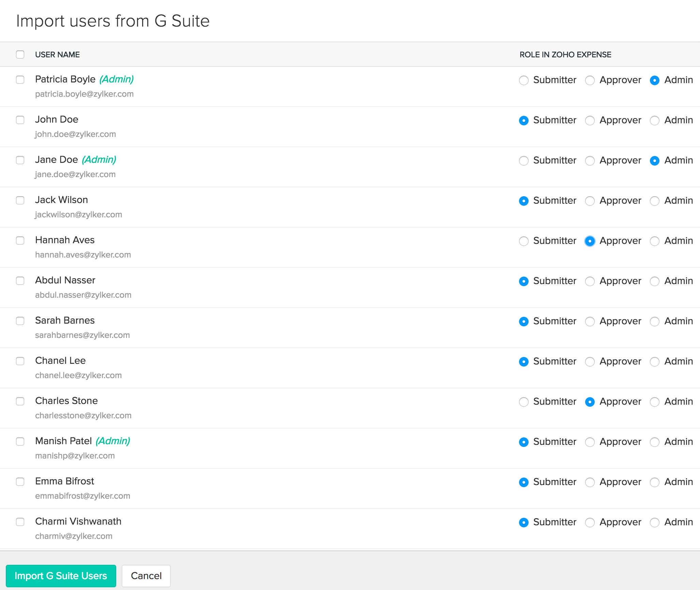Image resolution: width=700 pixels, height=590 pixels.
Task: Click the ROLE IN ZOHO EXPENSE column header
Action: click(565, 55)
